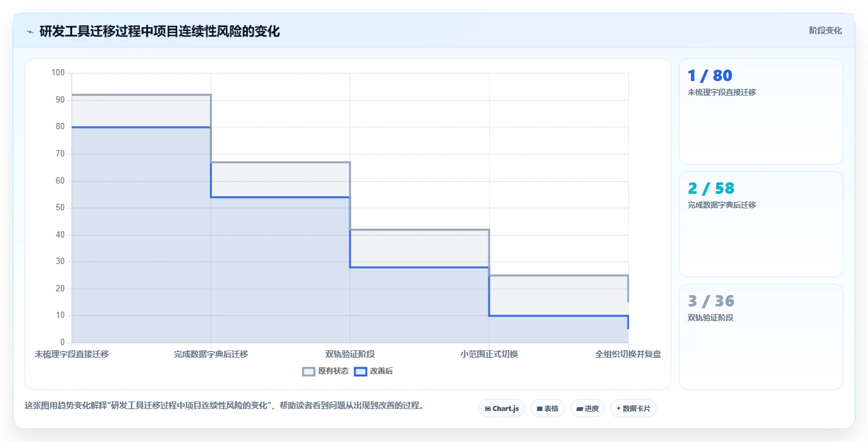Click the 原有状态 legend label
868x442 pixels.
[333, 371]
